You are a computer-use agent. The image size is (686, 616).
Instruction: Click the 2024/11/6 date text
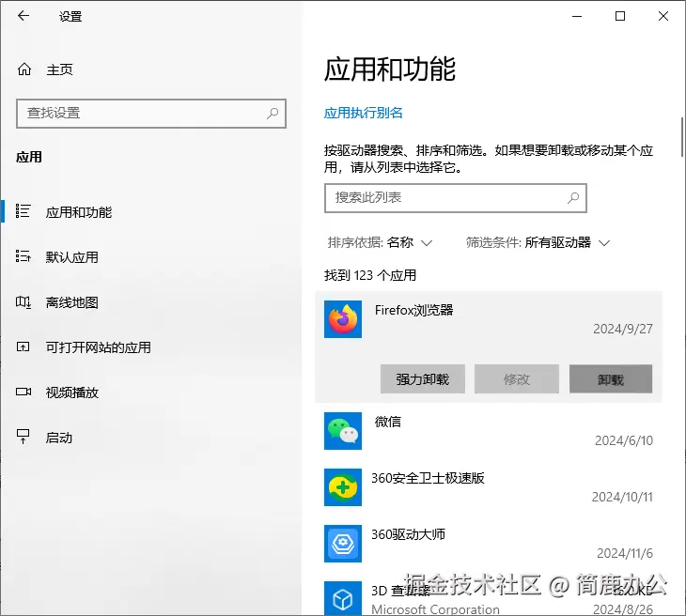pyautogui.click(x=625, y=553)
